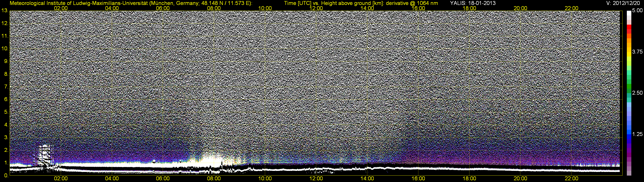Click the 14:00 label on the bottom time axis

[x=367, y=179]
